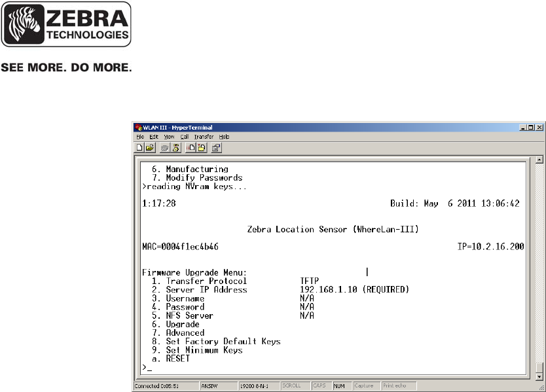The height and width of the screenshot is (392, 546).
Task: Click the '7. Advanced' line
Action: point(178,333)
